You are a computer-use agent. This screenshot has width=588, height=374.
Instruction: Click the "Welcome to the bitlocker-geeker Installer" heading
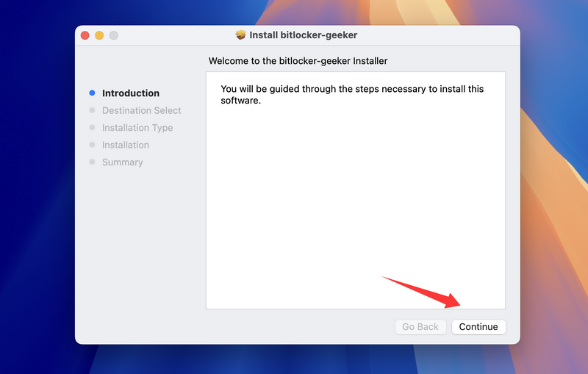click(x=298, y=61)
